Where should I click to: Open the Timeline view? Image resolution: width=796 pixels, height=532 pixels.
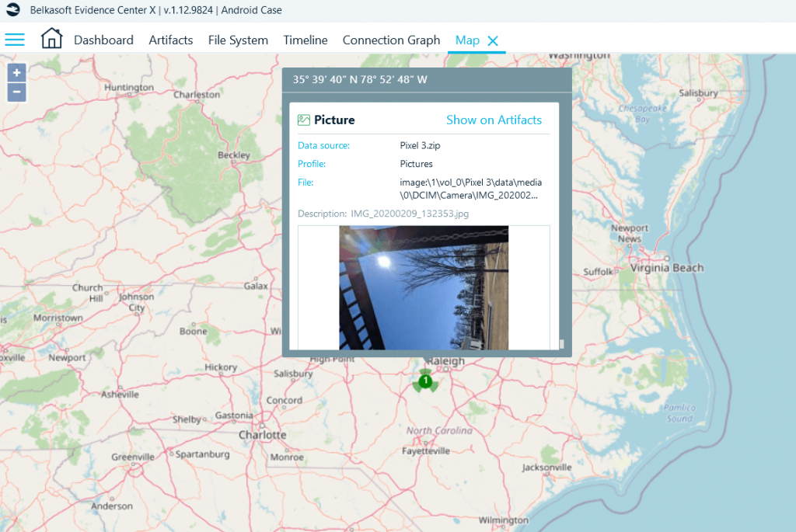coord(305,40)
